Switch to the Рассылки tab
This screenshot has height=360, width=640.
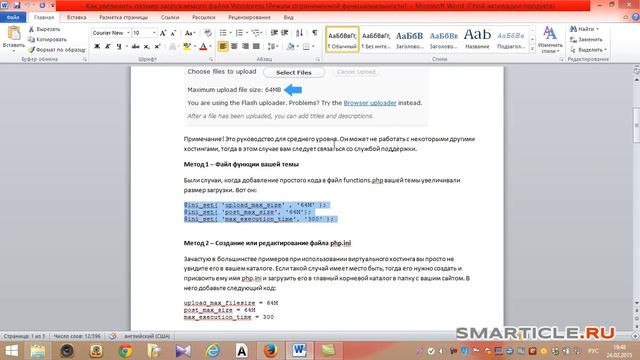click(x=203, y=18)
